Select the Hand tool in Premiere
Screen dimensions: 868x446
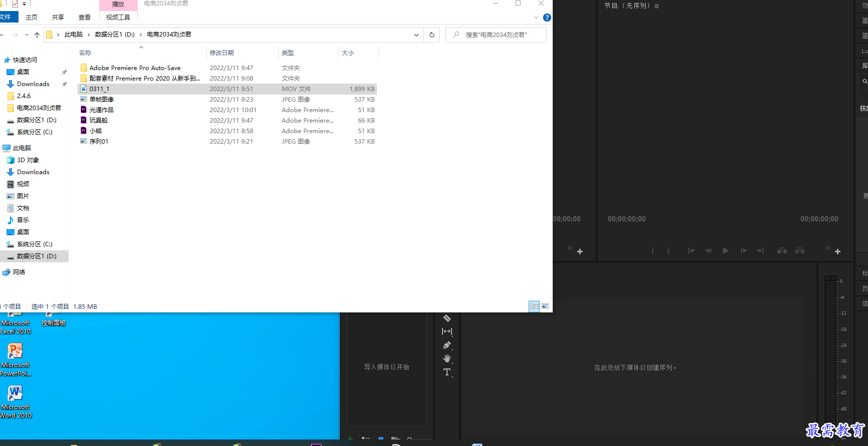[447, 359]
